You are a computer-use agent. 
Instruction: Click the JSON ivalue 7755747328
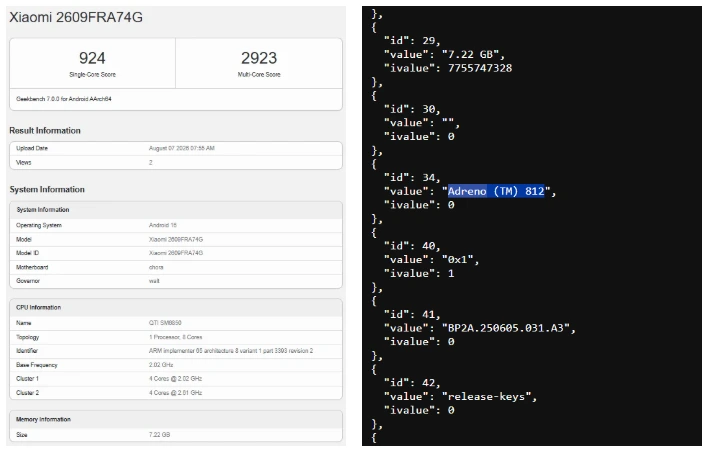tap(480, 68)
